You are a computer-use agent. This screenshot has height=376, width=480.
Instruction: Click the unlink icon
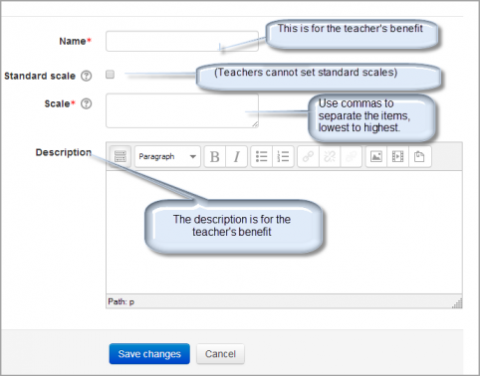(x=330, y=156)
